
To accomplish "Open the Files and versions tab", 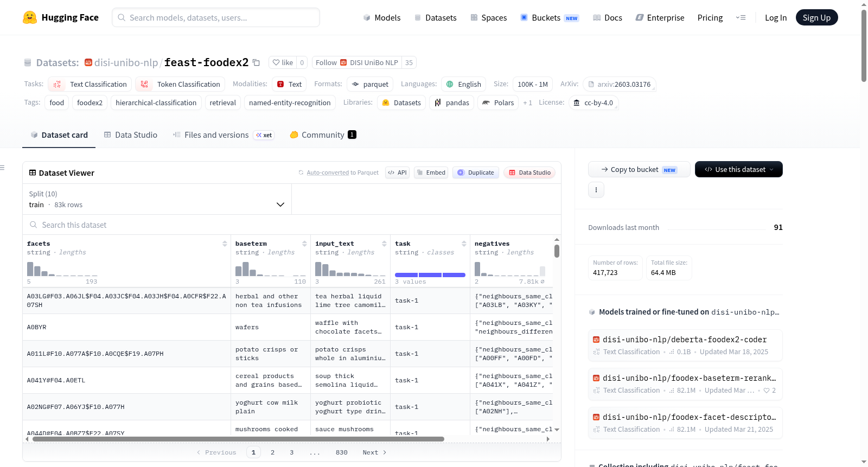I will (223, 135).
